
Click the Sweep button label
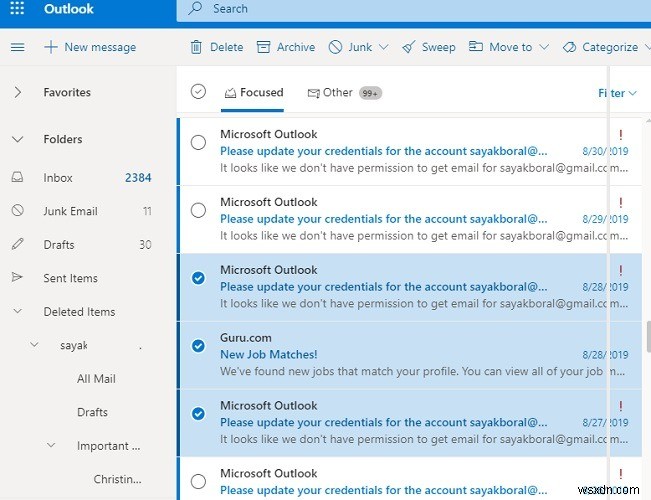click(x=439, y=47)
